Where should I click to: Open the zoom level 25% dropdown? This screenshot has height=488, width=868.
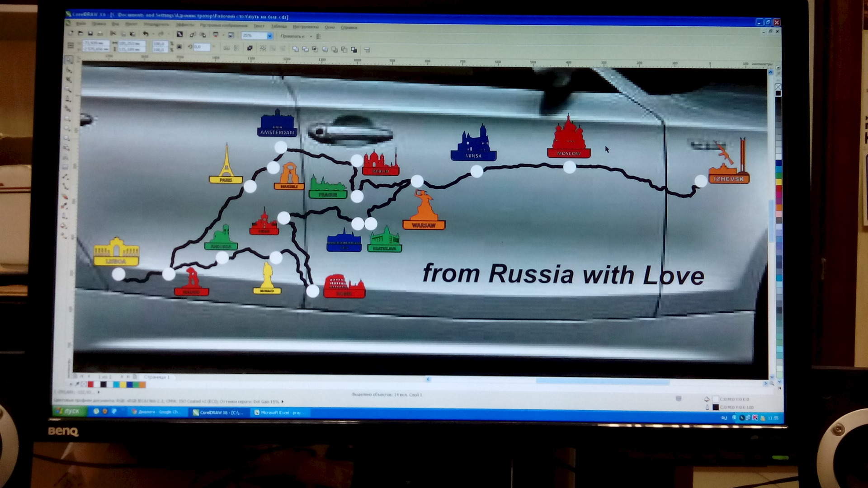(270, 36)
